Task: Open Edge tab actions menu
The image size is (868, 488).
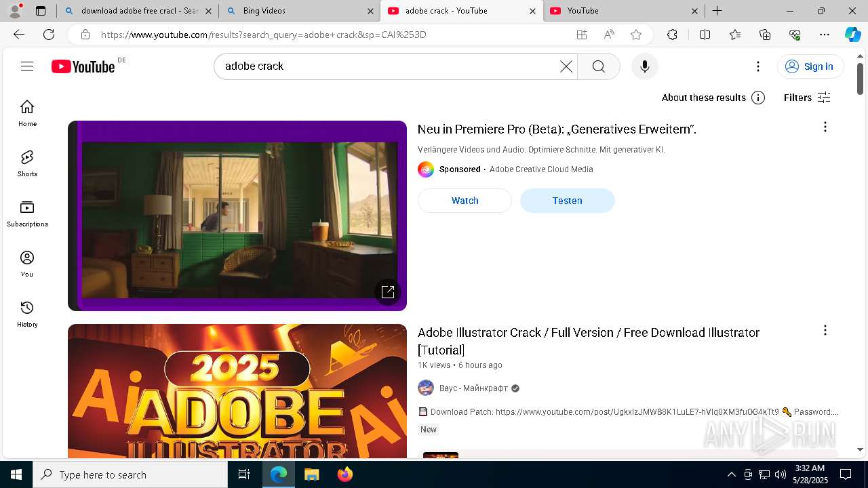Action: pos(41,11)
